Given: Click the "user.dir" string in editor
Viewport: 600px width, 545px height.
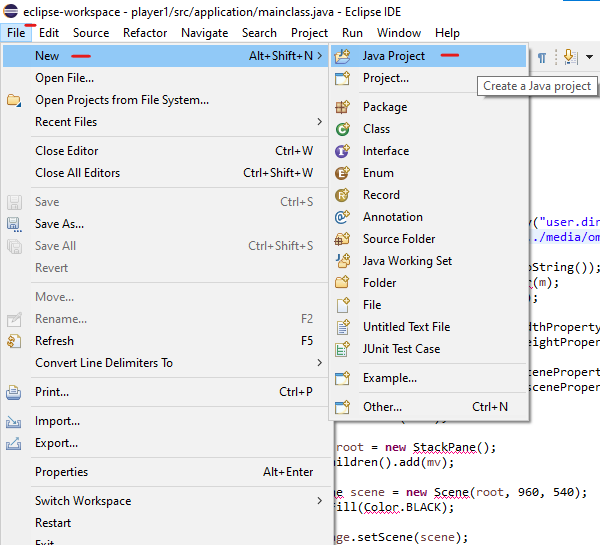Looking at the screenshot, I should [569, 222].
